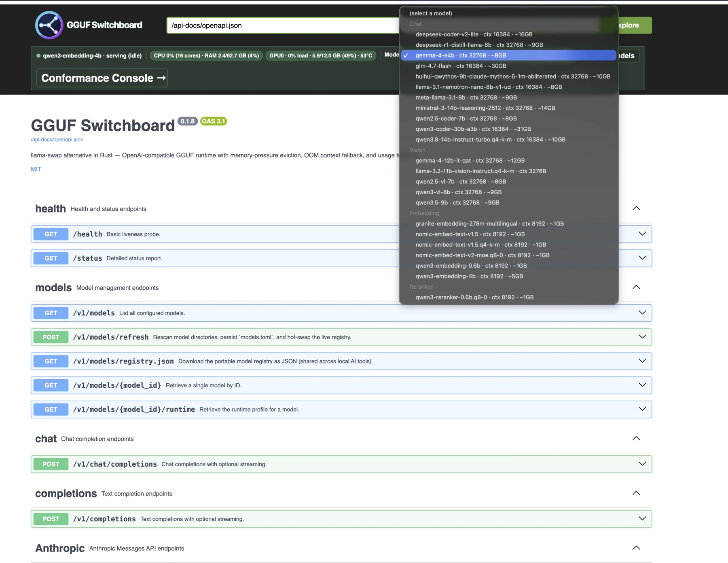Click the POST badge for /v1/completions
Screen dimensions: 728x563
click(51, 519)
